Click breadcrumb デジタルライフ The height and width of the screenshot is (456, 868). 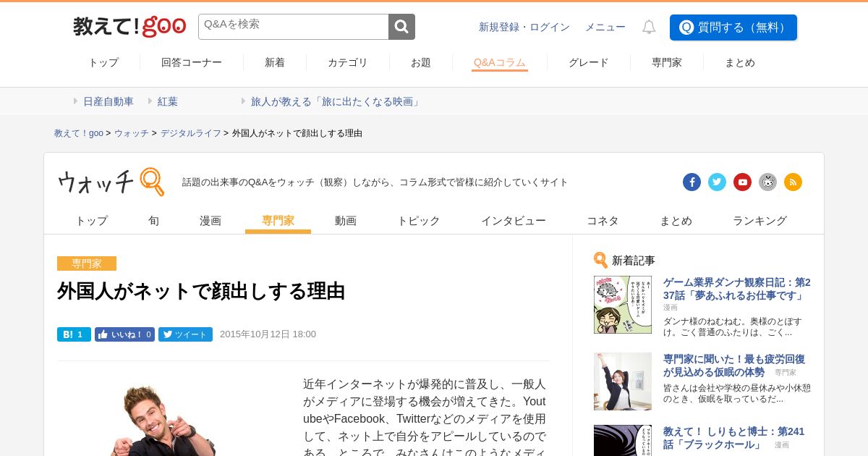(191, 133)
